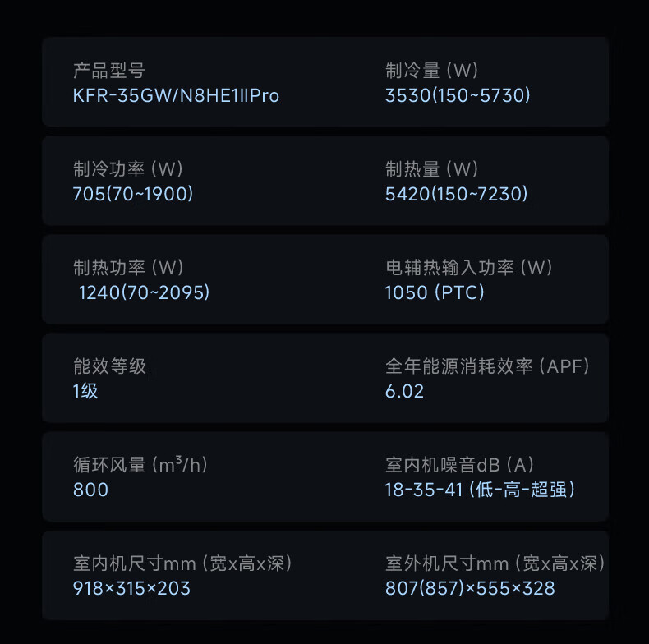Select the 制冷量 (W) label

pos(431,71)
